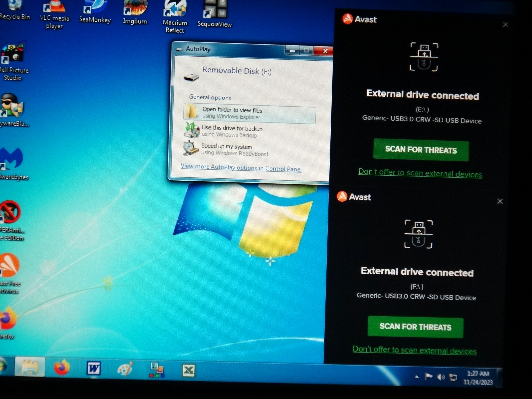Select the ImgBurn desktop icon
Viewport: 532px width, 399px height.
[x=135, y=13]
